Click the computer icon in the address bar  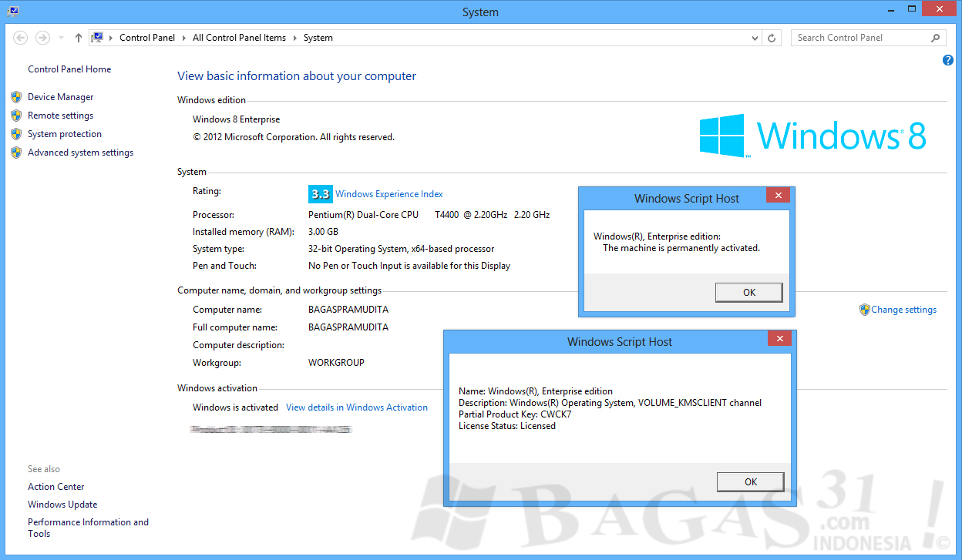click(x=98, y=38)
